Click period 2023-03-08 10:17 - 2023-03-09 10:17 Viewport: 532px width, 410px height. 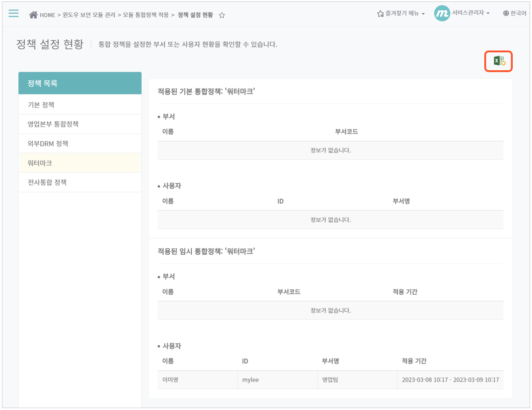[x=450, y=380]
